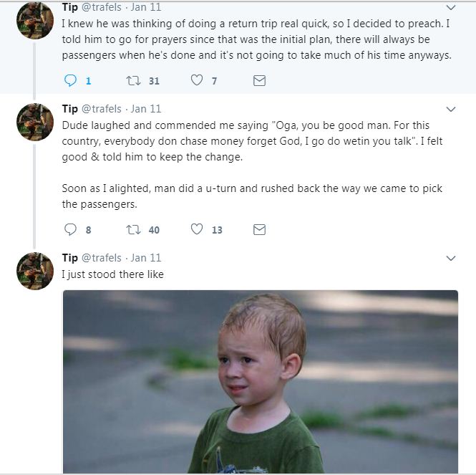Viewport: 476px width, 475px height.
Task: Open the toddler photo attachment
Action: click(x=260, y=381)
